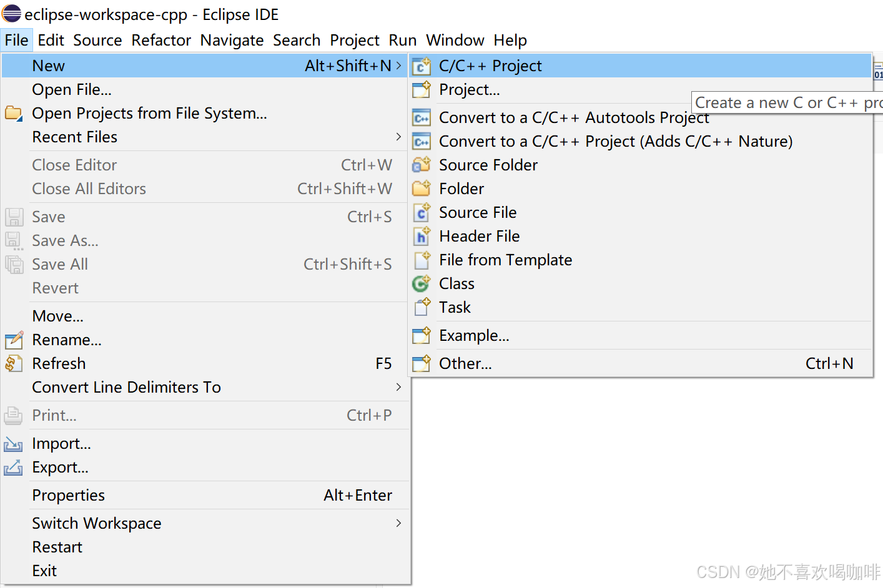Image resolution: width=883 pixels, height=588 pixels.
Task: Click the Print printer icon
Action: click(14, 415)
